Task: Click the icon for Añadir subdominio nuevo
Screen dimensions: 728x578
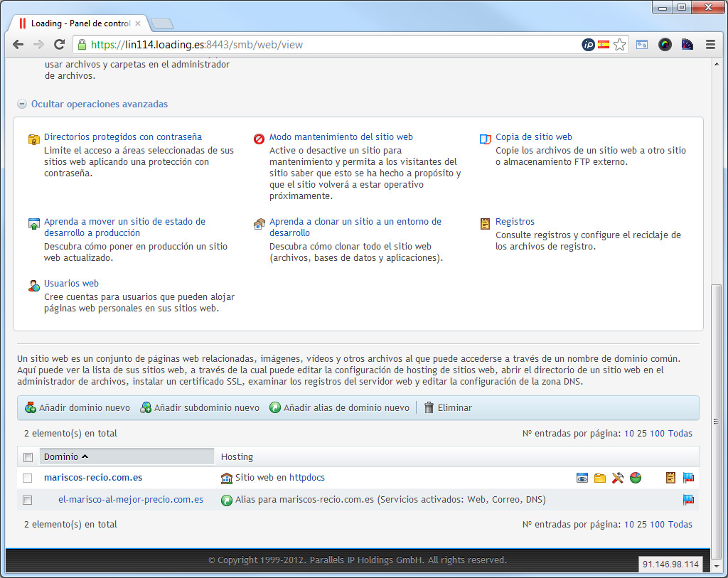Action: 146,407
